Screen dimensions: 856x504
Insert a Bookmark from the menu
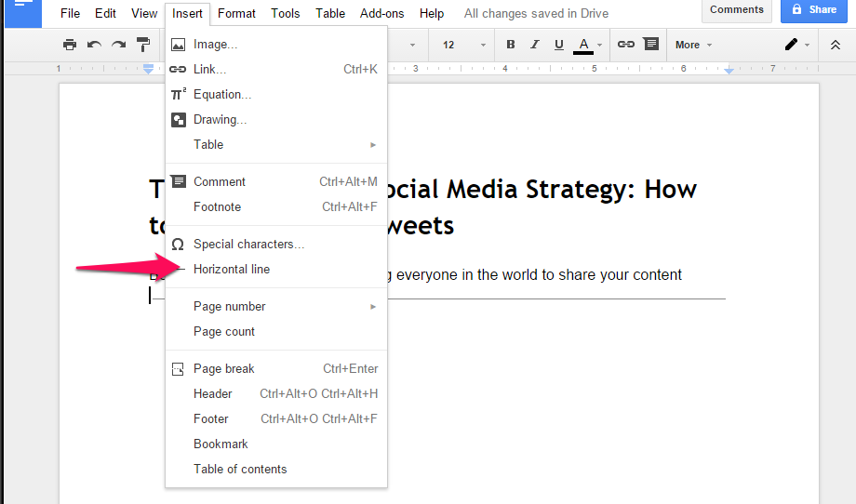click(x=276, y=444)
